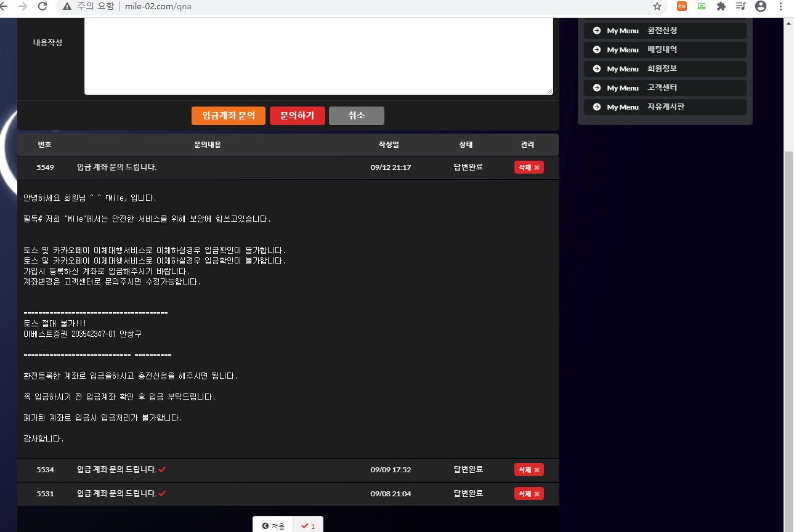Click the gray 취소 button
Image resolution: width=794 pixels, height=532 pixels.
357,116
